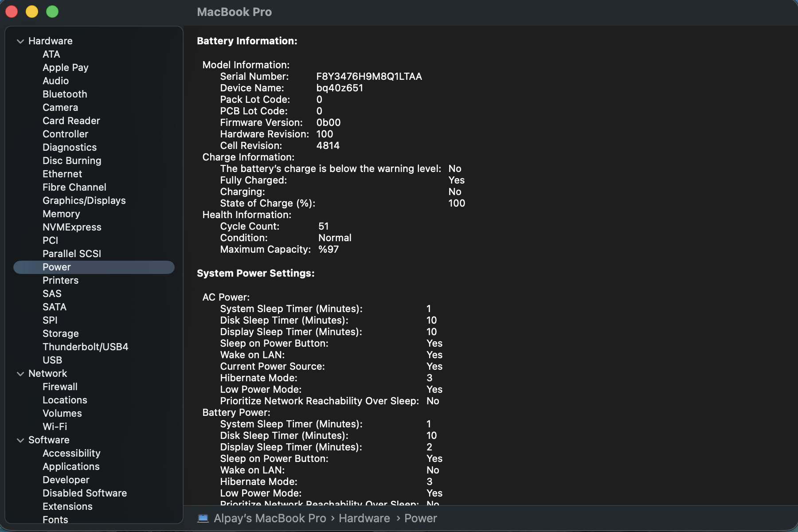Image resolution: width=798 pixels, height=532 pixels.
Task: Collapse the Hardware section chevron
Action: click(20, 41)
